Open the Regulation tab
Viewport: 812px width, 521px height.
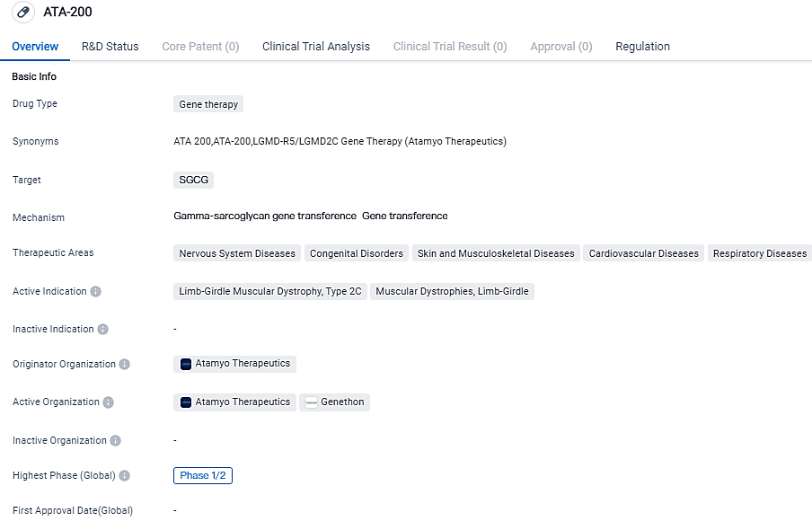point(642,47)
